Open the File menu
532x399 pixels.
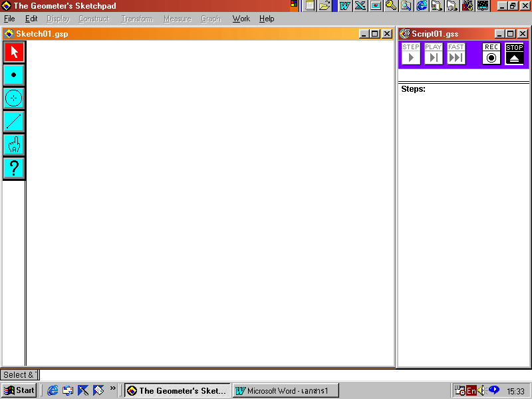[x=9, y=19]
